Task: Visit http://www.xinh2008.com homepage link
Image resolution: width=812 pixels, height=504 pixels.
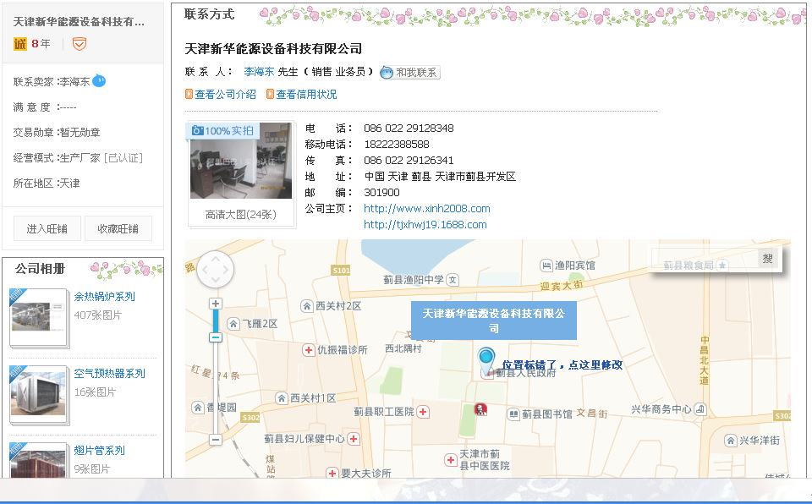Action: coord(426,209)
